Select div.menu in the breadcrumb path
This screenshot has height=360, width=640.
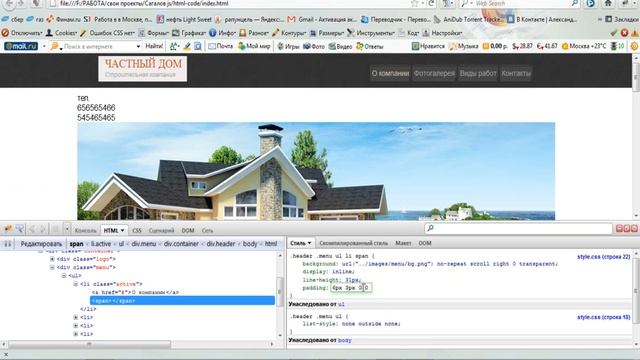coord(144,244)
